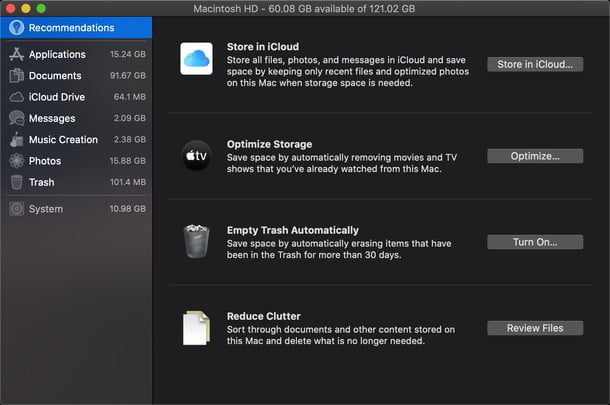The width and height of the screenshot is (610, 405).
Task: Select the Photos icon in sidebar
Action: [16, 161]
